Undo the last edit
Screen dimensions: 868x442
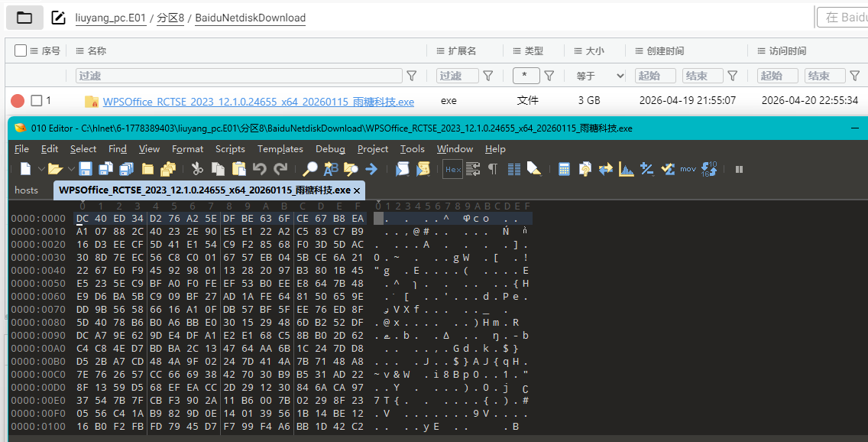pyautogui.click(x=260, y=169)
